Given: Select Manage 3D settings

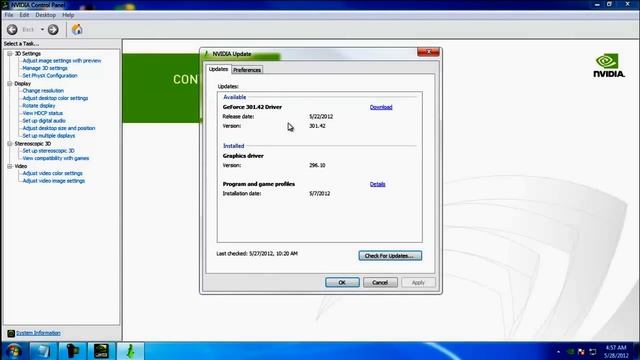Looking at the screenshot, I should point(45,68).
